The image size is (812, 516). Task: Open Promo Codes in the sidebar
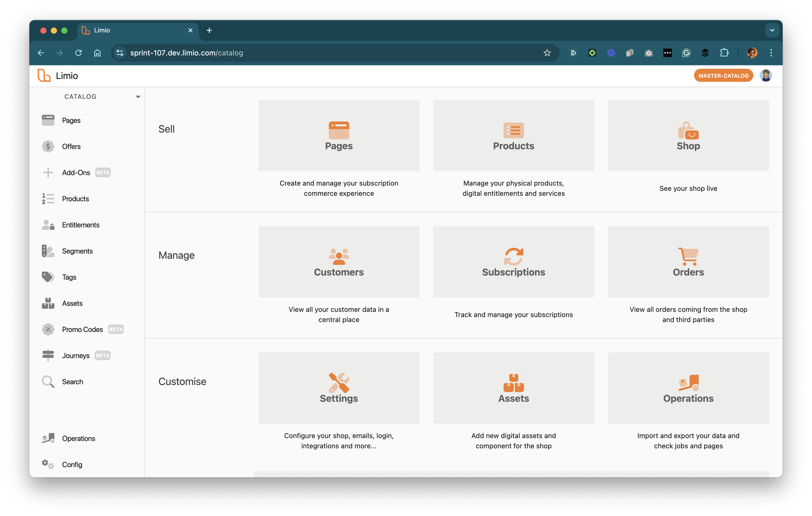point(82,329)
